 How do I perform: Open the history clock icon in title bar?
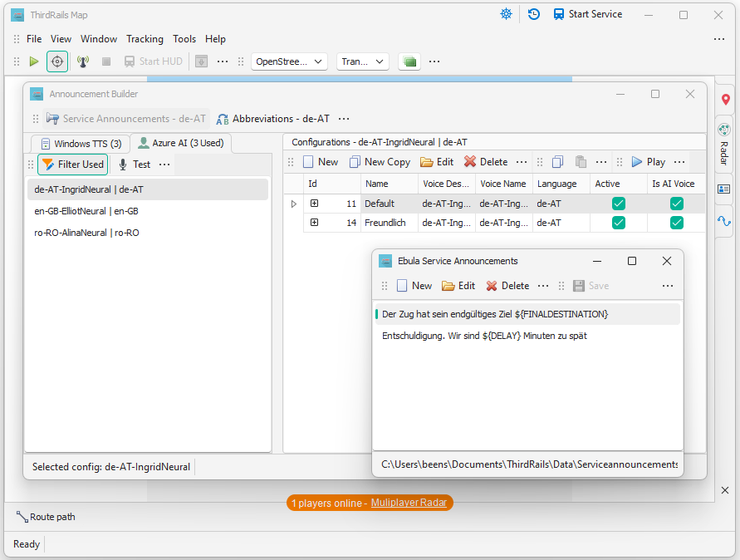point(534,14)
